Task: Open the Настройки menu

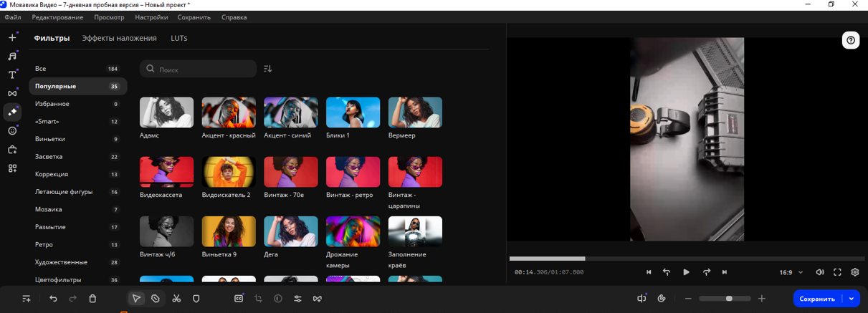Action: pyautogui.click(x=151, y=17)
